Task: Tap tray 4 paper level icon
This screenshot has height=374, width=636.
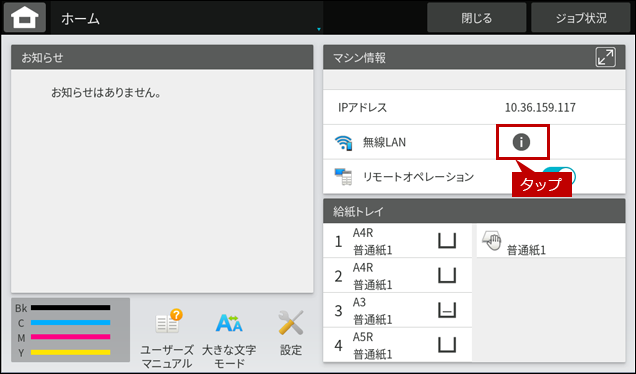Action: click(x=447, y=345)
